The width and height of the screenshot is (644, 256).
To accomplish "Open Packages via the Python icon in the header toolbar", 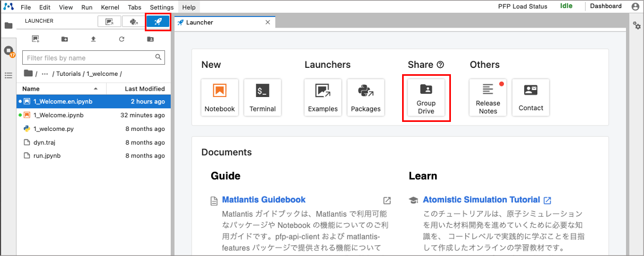I will point(134,22).
